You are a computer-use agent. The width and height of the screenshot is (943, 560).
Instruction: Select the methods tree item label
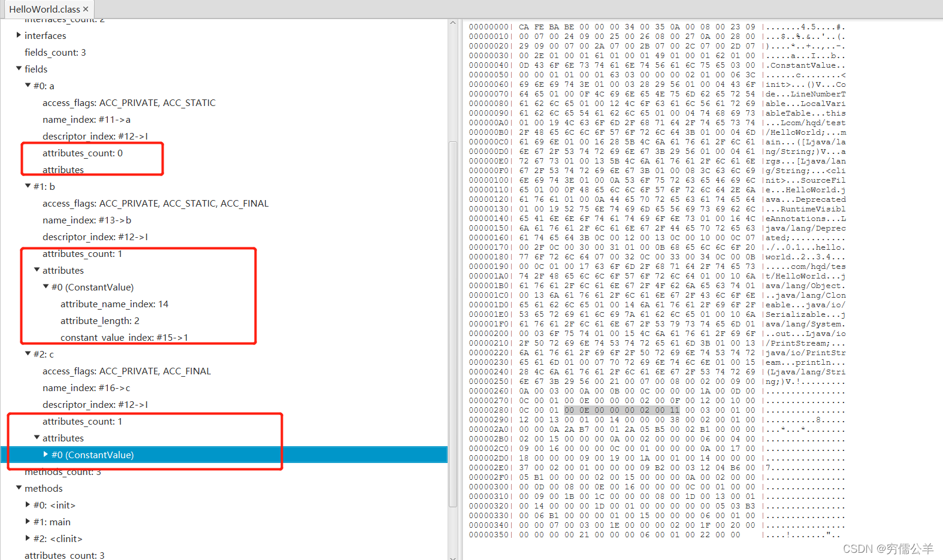pos(44,488)
